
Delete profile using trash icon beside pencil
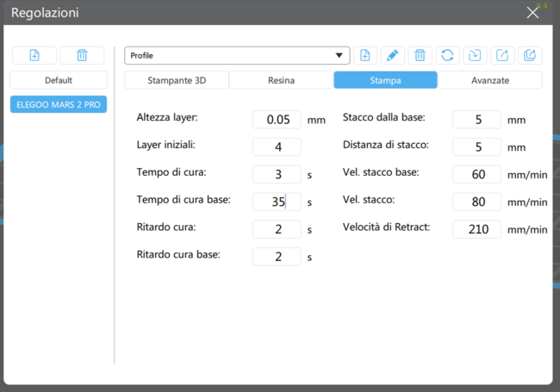point(420,55)
